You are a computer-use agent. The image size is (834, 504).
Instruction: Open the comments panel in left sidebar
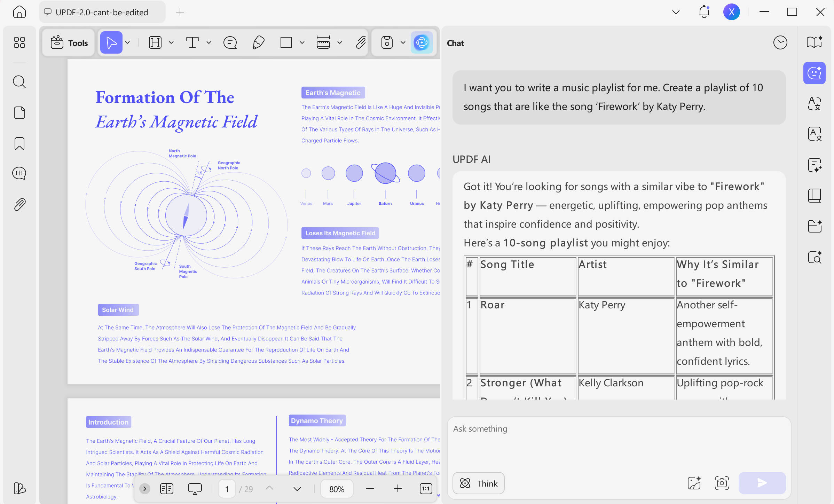pyautogui.click(x=19, y=173)
